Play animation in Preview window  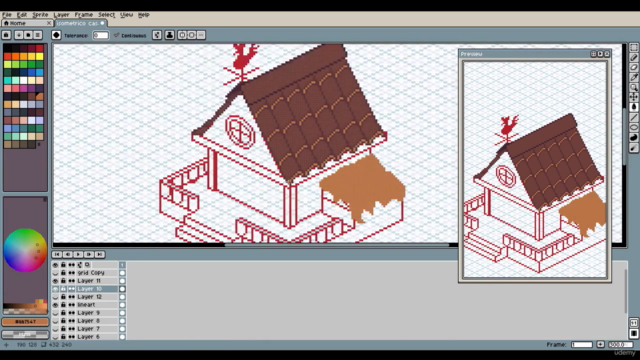(600, 54)
